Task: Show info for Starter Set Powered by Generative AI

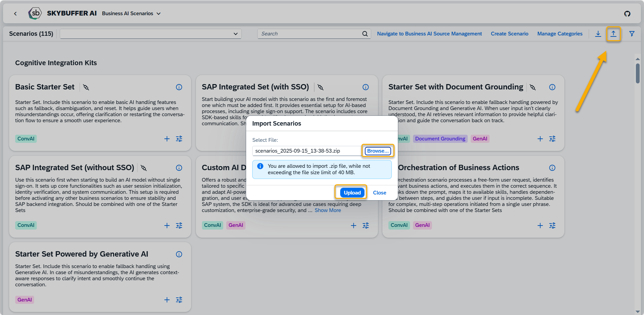Action: (x=179, y=254)
